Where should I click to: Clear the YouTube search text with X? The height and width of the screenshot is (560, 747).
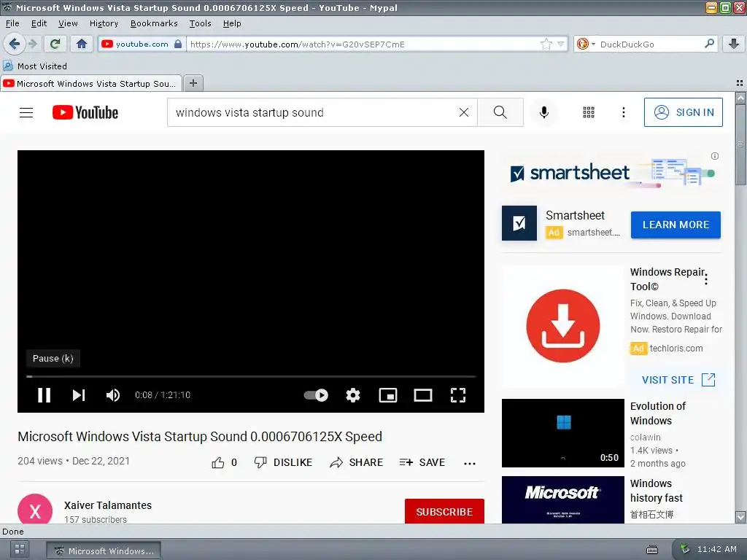[x=463, y=112]
